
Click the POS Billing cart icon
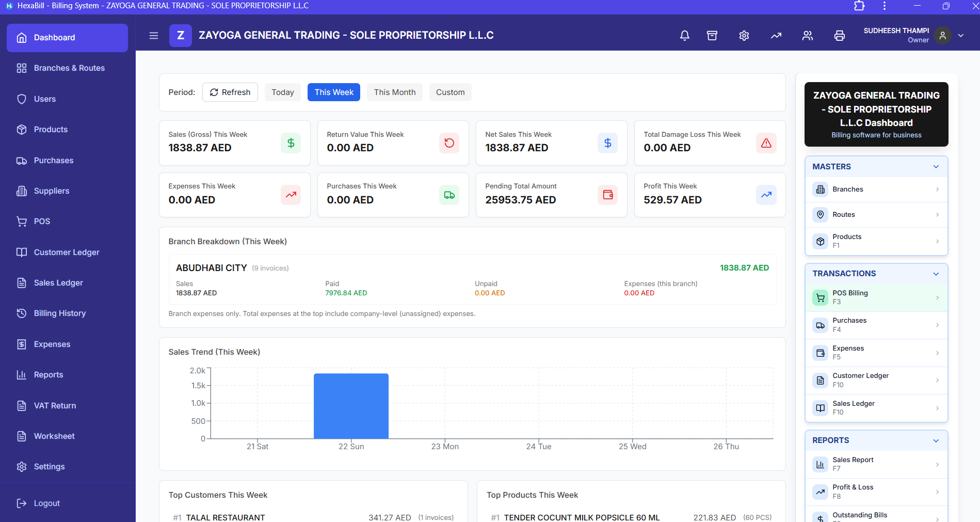point(820,297)
